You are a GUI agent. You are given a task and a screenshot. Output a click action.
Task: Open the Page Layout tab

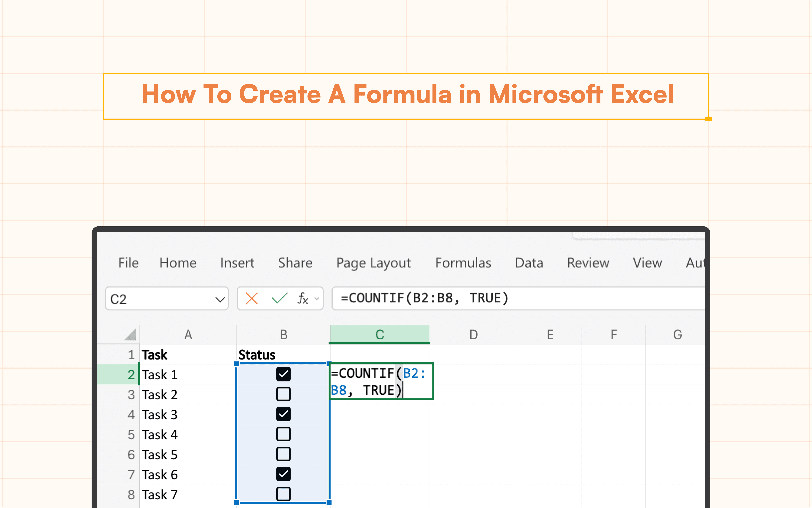[373, 263]
